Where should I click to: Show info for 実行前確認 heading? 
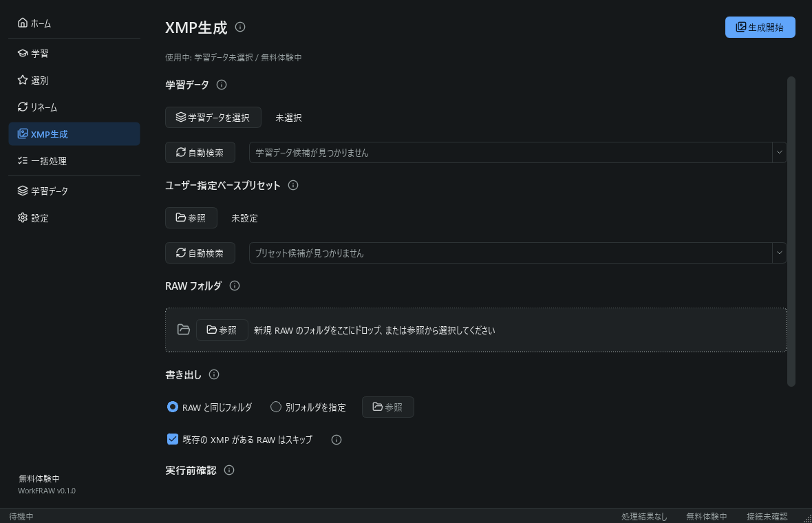click(x=229, y=470)
